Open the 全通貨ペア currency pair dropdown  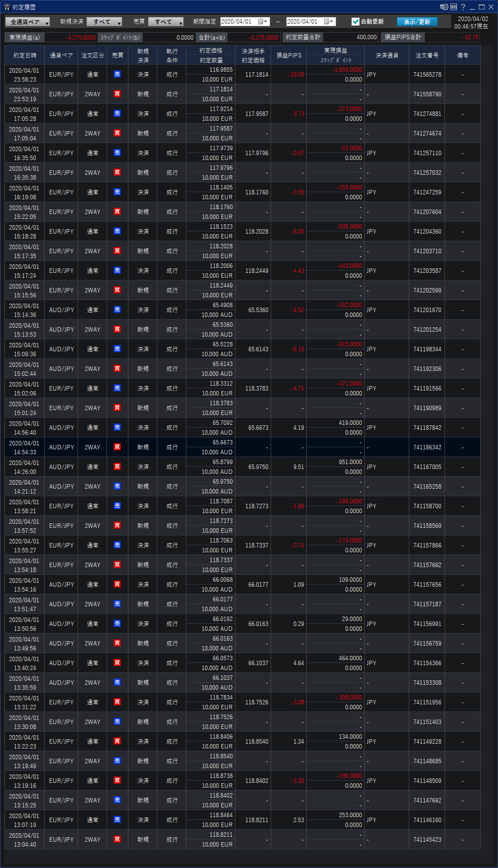click(x=28, y=22)
